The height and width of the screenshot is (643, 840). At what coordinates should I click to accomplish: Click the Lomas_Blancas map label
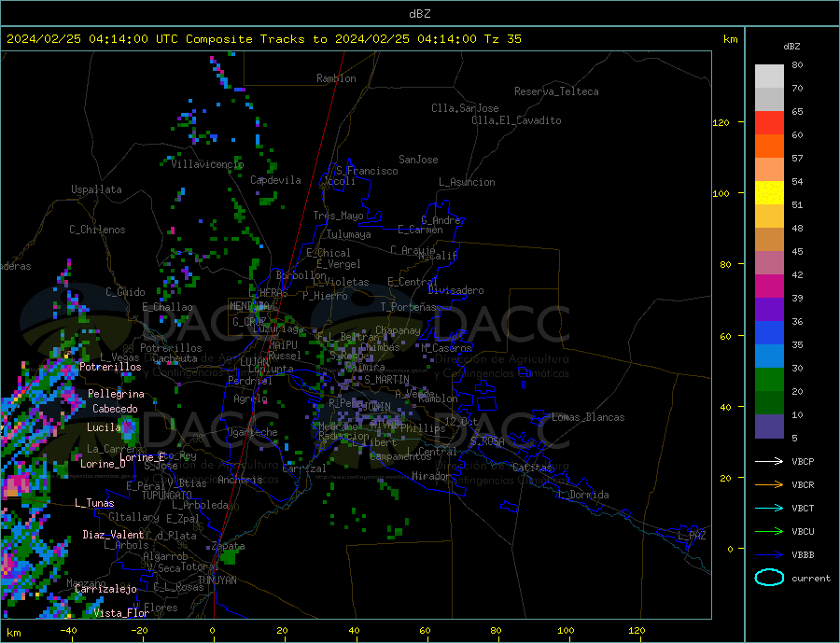pyautogui.click(x=588, y=417)
